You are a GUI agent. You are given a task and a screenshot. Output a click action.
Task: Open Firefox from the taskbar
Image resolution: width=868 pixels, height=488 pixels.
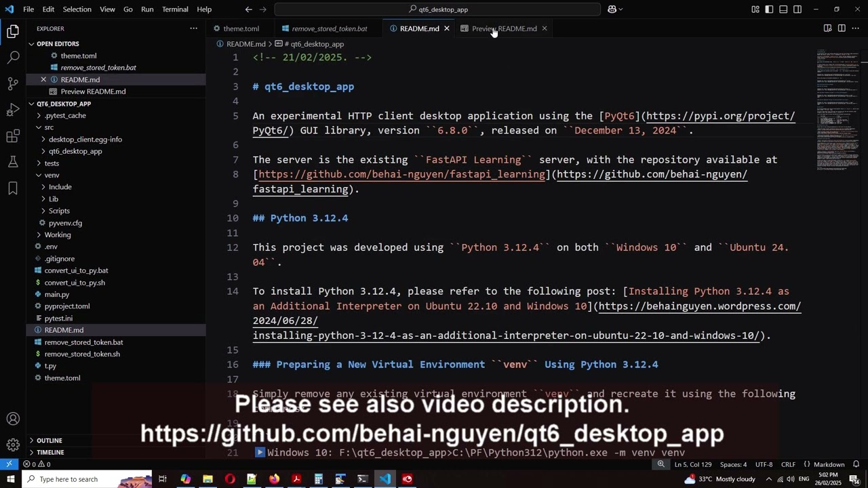(274, 479)
